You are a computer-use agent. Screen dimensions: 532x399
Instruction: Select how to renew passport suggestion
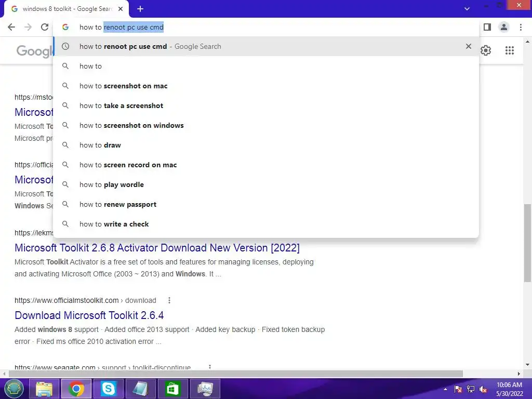point(267,204)
